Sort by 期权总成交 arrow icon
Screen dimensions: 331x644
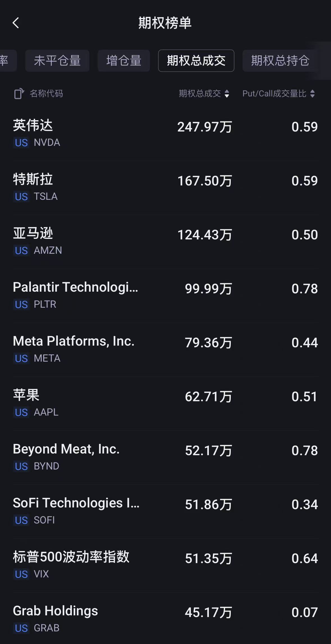click(227, 94)
